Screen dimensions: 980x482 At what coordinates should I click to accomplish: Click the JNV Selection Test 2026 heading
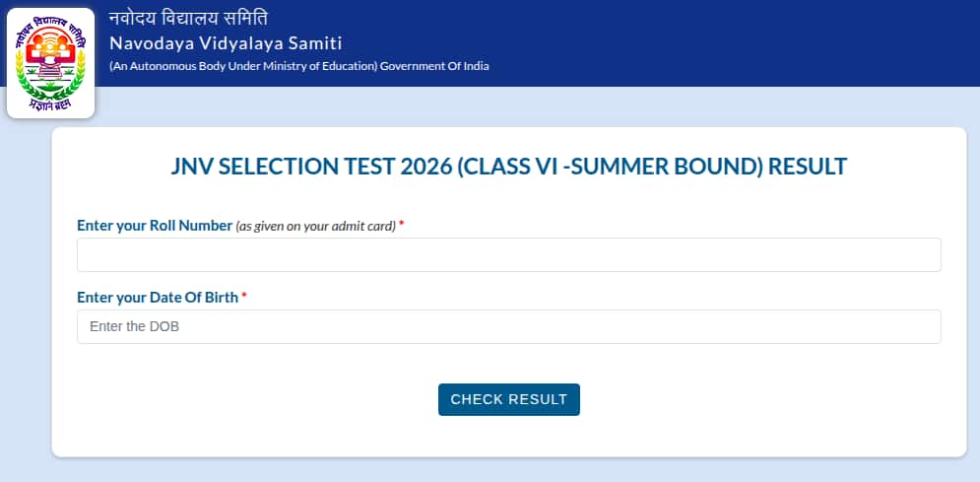click(x=508, y=167)
